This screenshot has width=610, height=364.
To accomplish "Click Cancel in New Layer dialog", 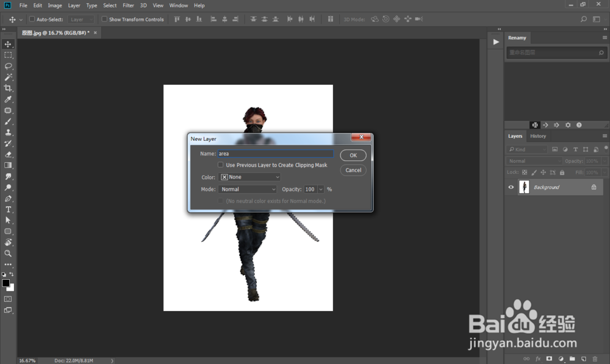I will (353, 170).
